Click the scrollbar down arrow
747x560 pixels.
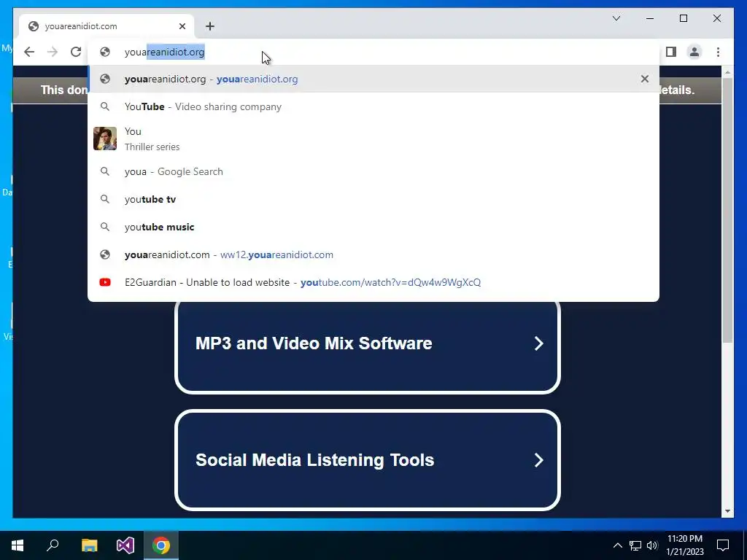727,511
